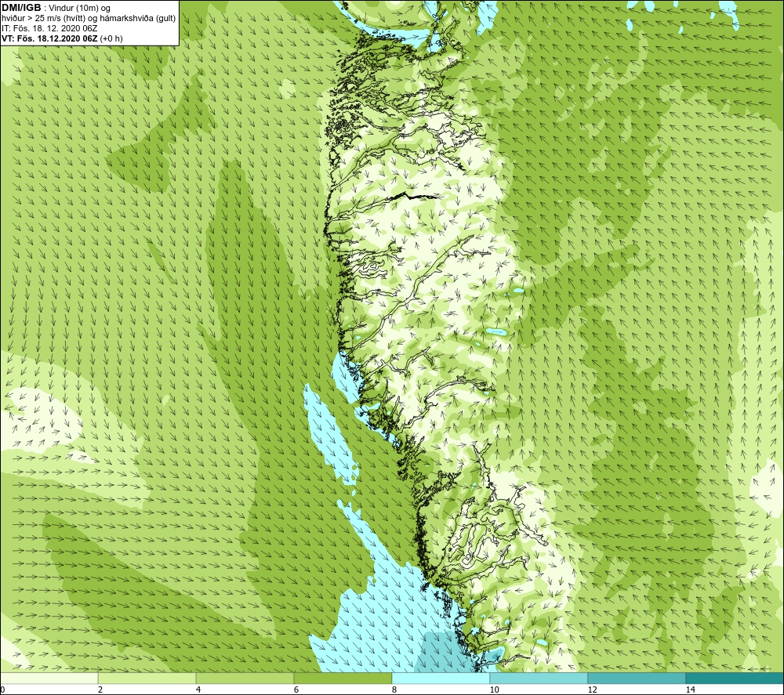Click the 8-10 m/s light cyan swatch
Image resolution: width=784 pixels, height=695 pixels.
pos(441,678)
